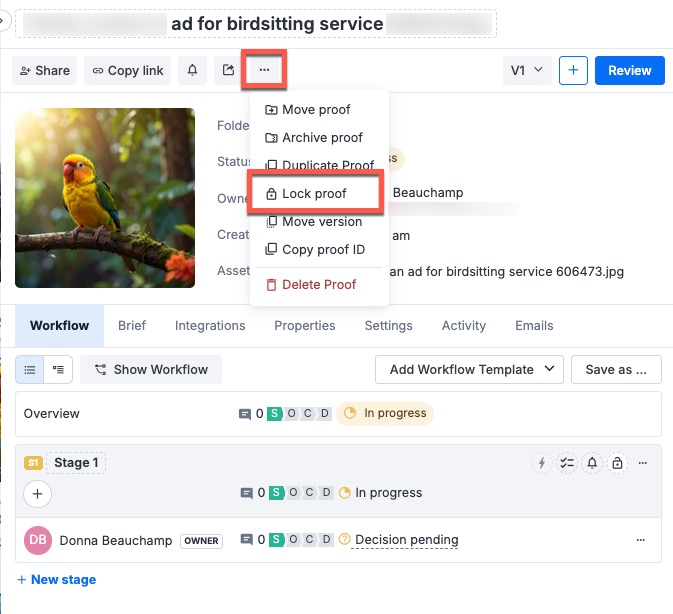Screen dimensions: 673x614
Task: Click the blue Review button
Action: click(x=630, y=70)
